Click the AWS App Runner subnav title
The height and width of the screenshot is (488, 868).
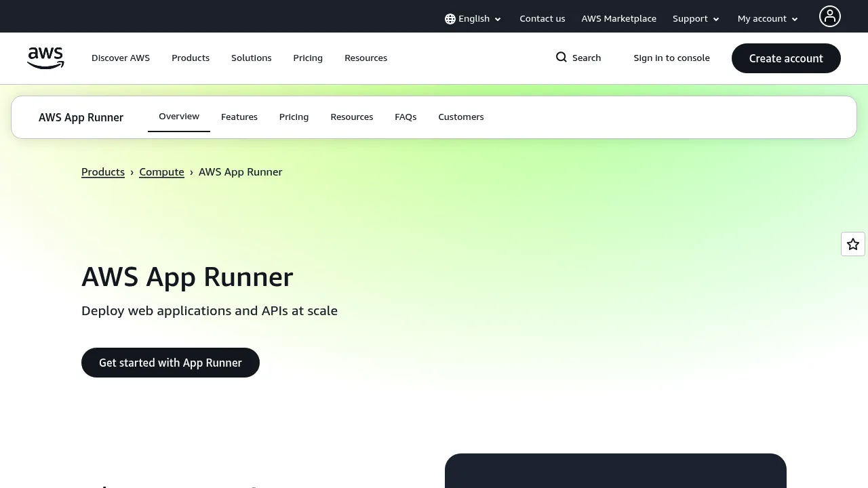click(81, 117)
